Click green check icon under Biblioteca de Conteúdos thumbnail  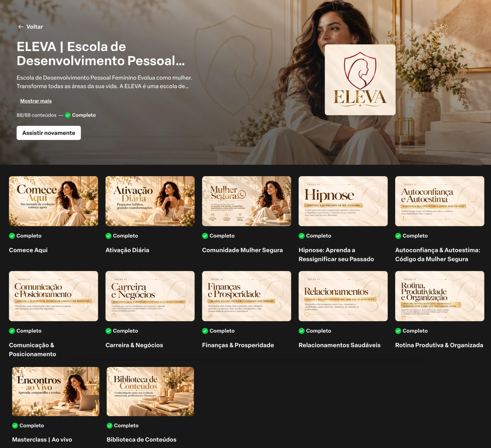(110, 425)
